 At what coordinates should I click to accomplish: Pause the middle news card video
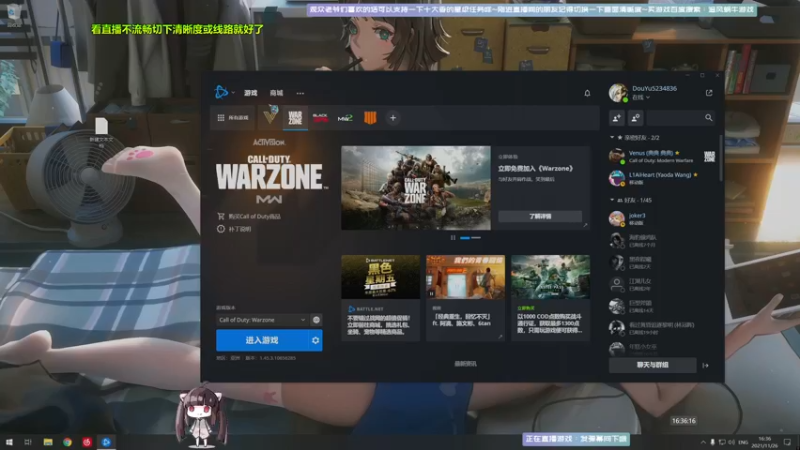coord(432,293)
